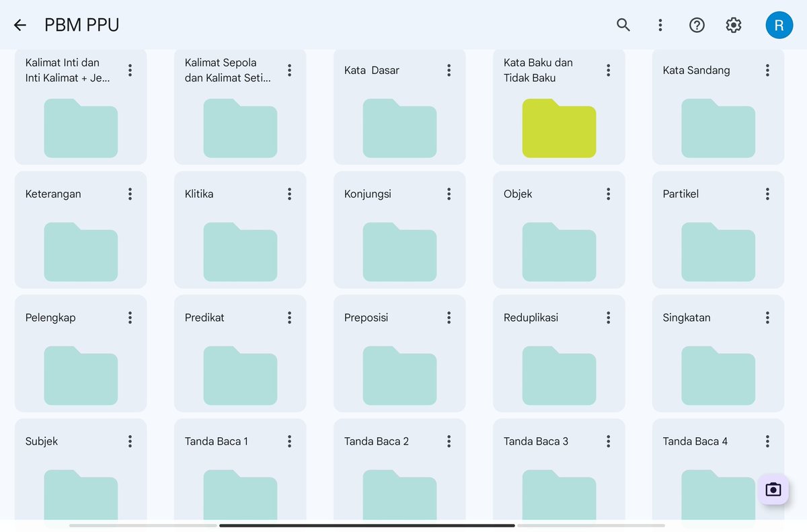Image resolution: width=807 pixels, height=532 pixels.
Task: Open the Objek folder icon
Action: pyautogui.click(x=559, y=252)
